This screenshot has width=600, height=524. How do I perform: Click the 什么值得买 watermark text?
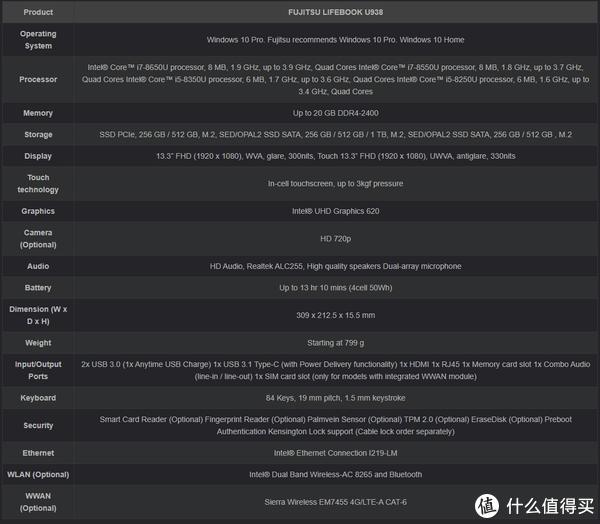point(550,506)
